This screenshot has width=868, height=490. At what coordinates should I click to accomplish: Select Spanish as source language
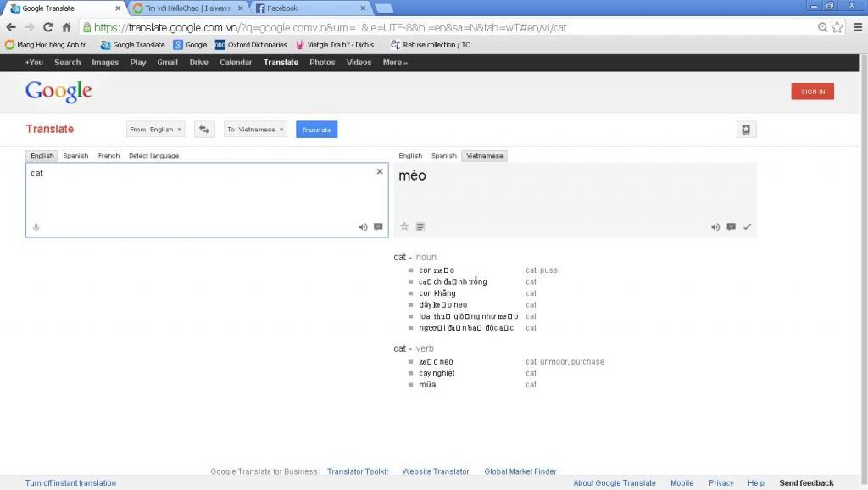click(75, 156)
